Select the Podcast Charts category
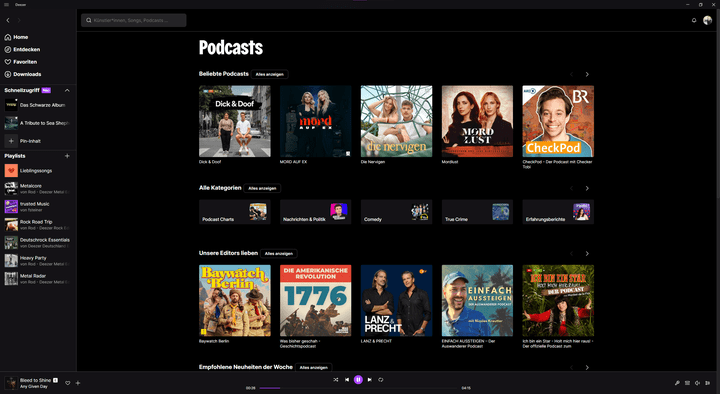The width and height of the screenshot is (720, 394). pos(235,212)
